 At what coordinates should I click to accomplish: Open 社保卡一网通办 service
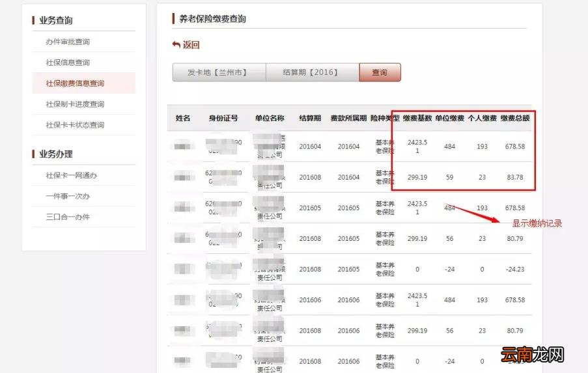72,175
